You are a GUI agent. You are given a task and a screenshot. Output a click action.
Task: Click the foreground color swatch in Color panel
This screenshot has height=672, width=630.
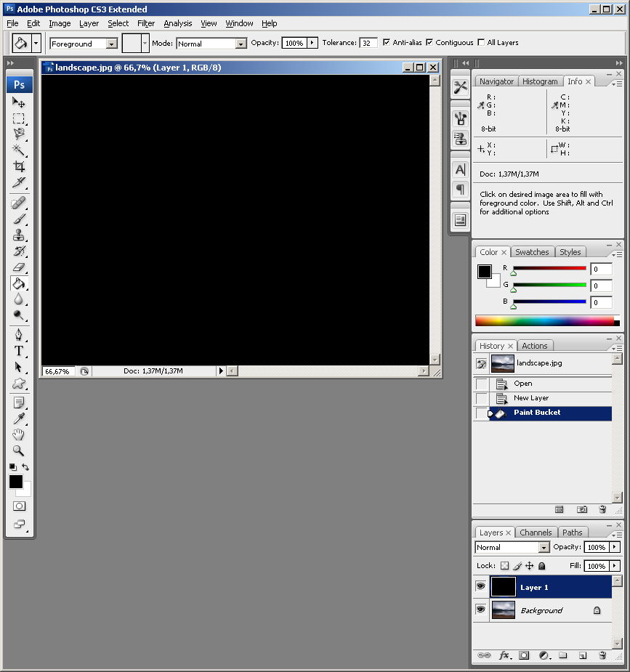pos(484,271)
